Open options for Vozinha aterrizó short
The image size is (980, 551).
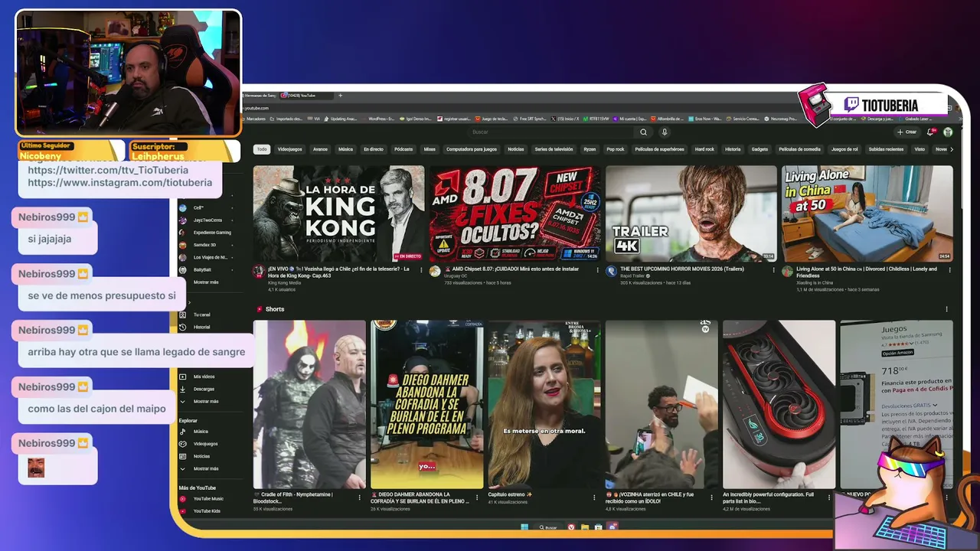[710, 497]
